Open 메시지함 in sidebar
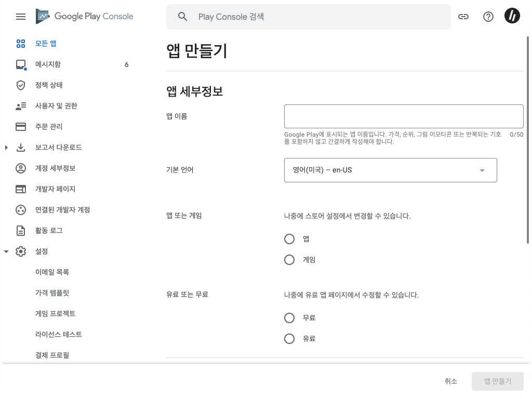The width and height of the screenshot is (532, 399). click(48, 64)
